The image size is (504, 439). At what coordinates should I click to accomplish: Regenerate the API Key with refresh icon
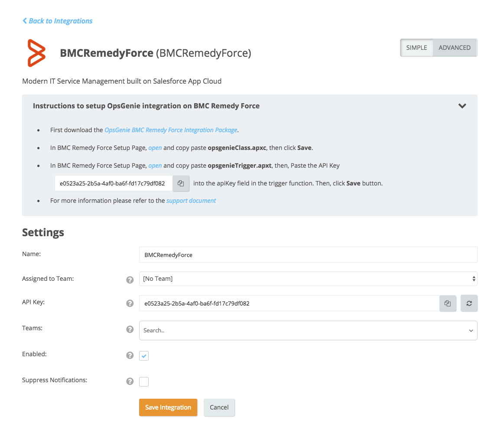pyautogui.click(x=469, y=303)
